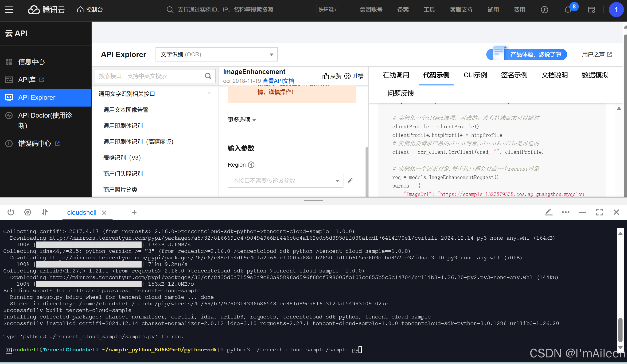Click the terminal scrollbar down arrow

(x=620, y=347)
